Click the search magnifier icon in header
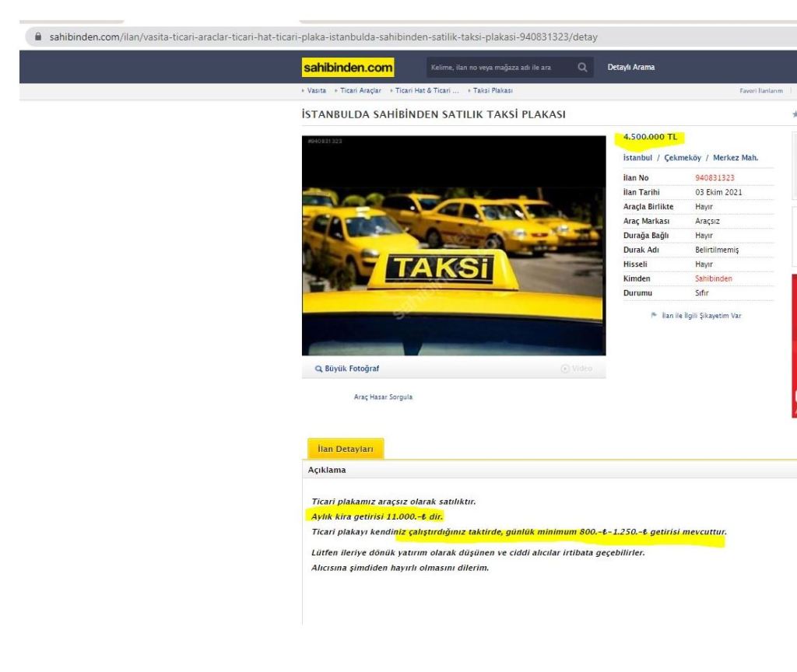The width and height of the screenshot is (797, 672). point(581,68)
